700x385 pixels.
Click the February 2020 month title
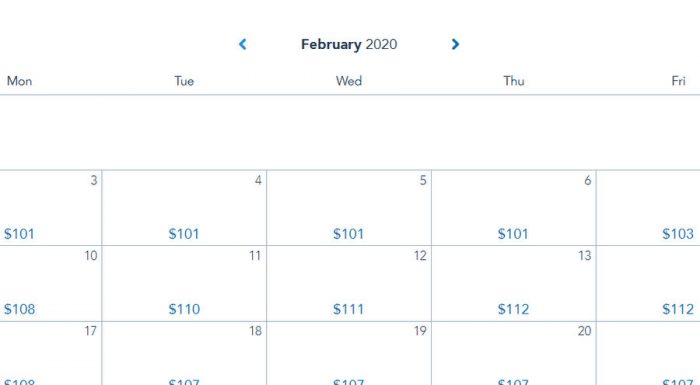click(349, 44)
